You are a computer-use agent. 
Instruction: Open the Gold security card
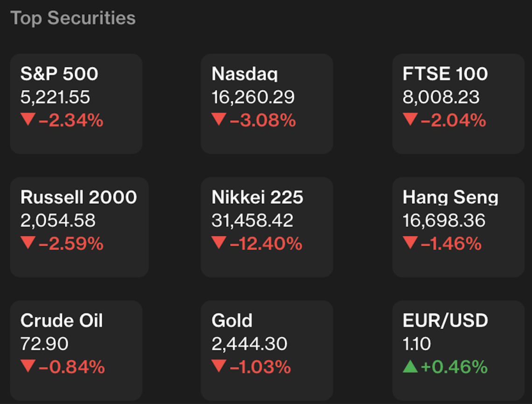point(266,350)
